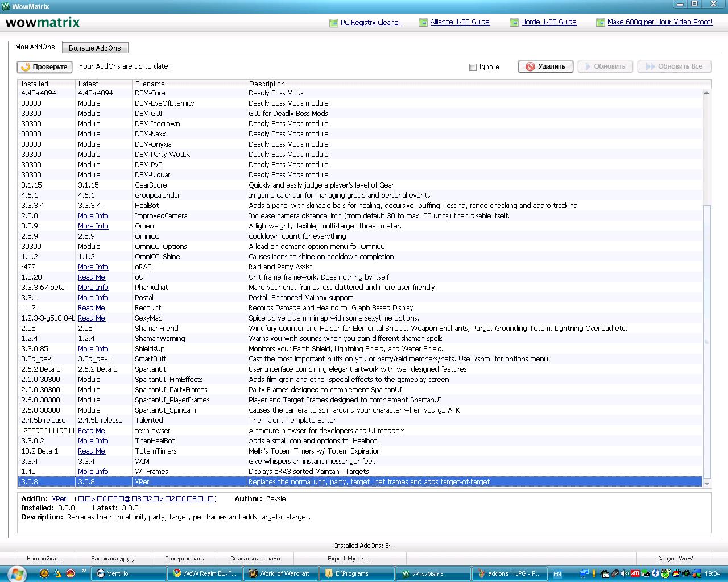
Task: Open the Horde 1-80 Guide link
Action: tap(549, 22)
